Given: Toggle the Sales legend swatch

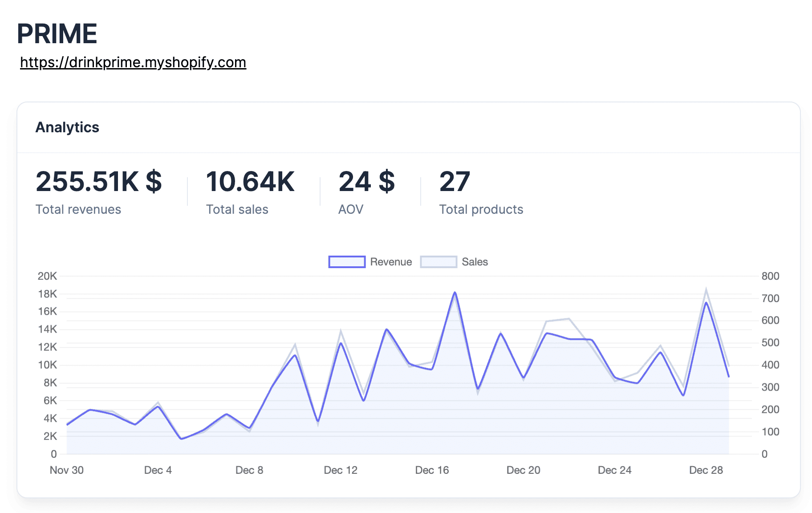Looking at the screenshot, I should tap(438, 262).
